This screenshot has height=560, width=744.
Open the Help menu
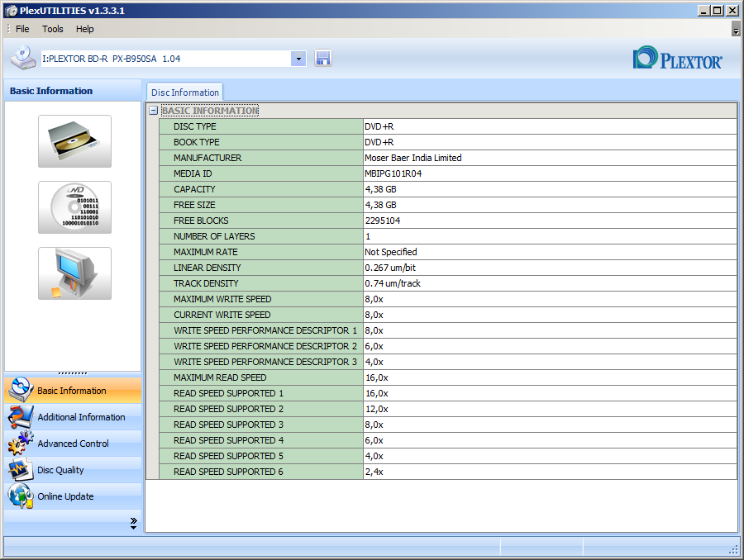coord(85,29)
